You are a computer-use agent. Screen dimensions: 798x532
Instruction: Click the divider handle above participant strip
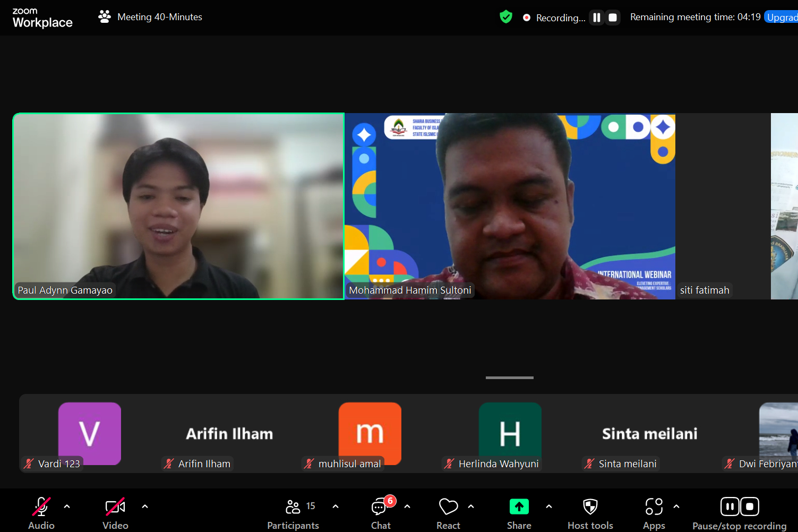click(x=509, y=377)
